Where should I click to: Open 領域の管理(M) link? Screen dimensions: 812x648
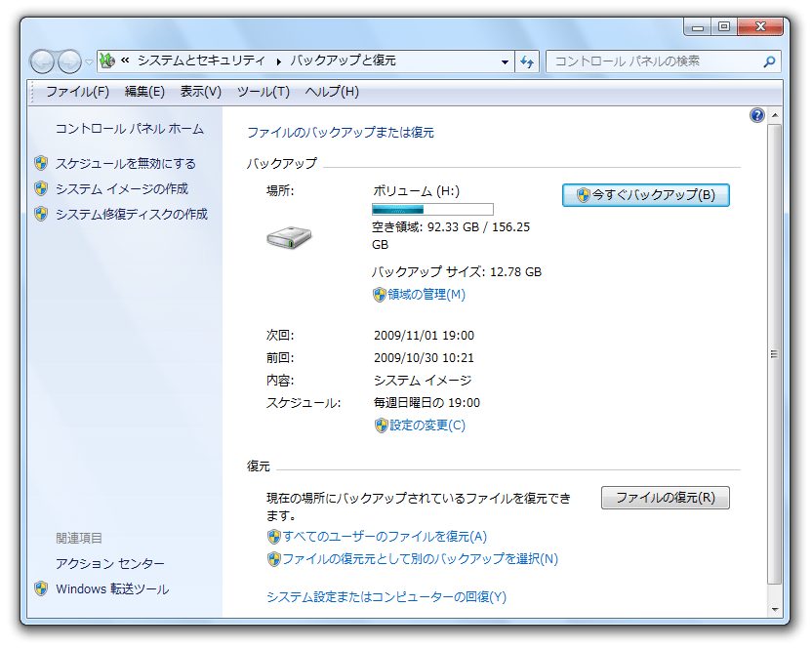point(426,294)
